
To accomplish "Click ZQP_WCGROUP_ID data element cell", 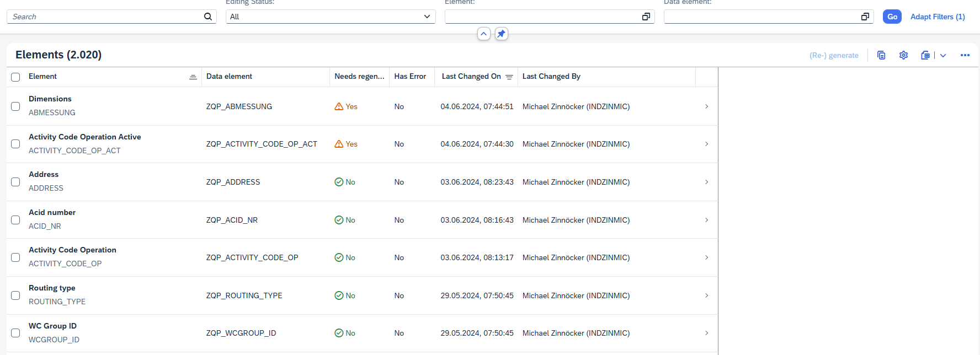I will 241,333.
